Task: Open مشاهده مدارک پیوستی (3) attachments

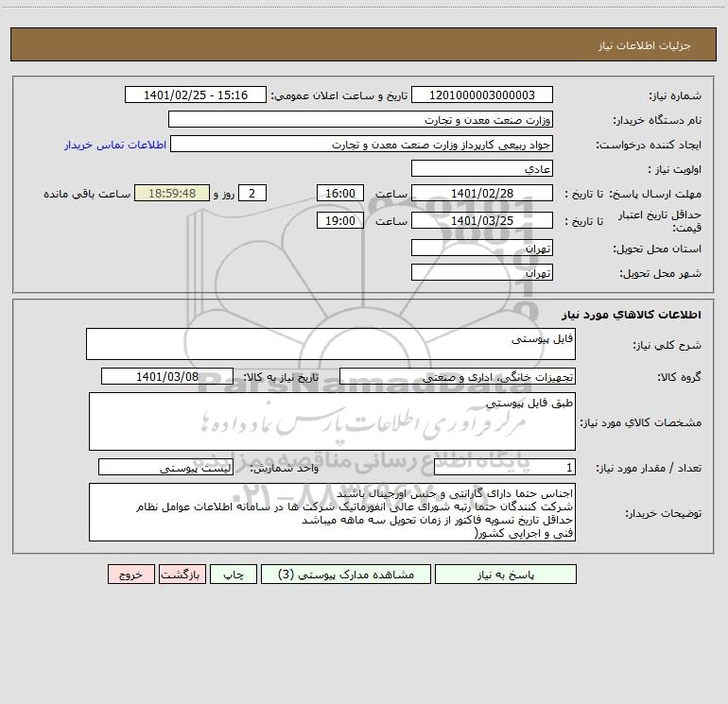Action: [x=346, y=574]
